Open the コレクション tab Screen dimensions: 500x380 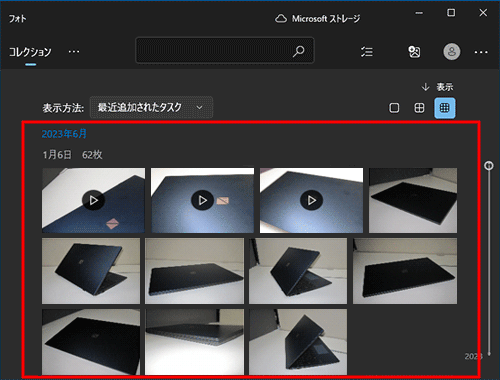point(30,52)
